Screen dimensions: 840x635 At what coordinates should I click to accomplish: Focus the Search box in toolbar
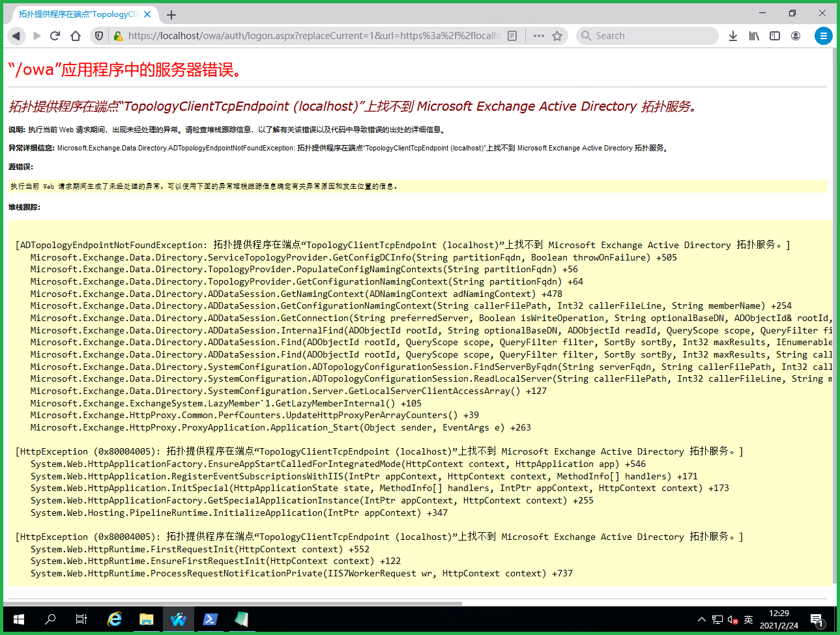647,36
